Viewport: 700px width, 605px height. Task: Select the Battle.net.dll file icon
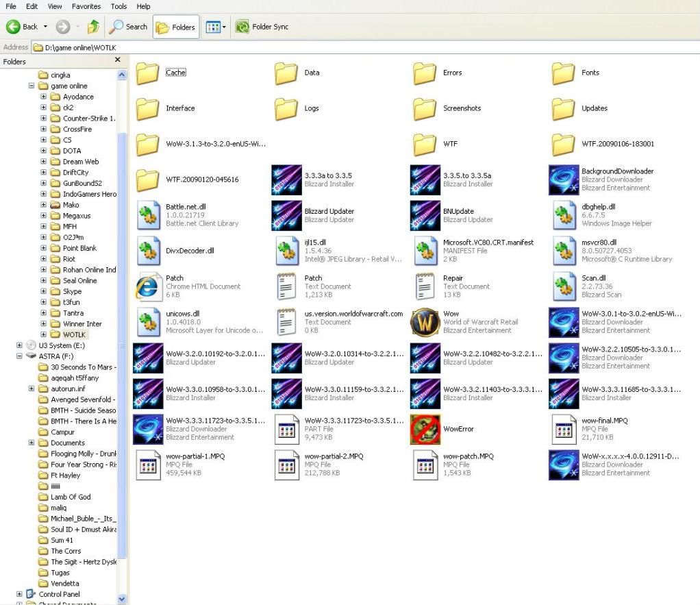[x=148, y=215]
